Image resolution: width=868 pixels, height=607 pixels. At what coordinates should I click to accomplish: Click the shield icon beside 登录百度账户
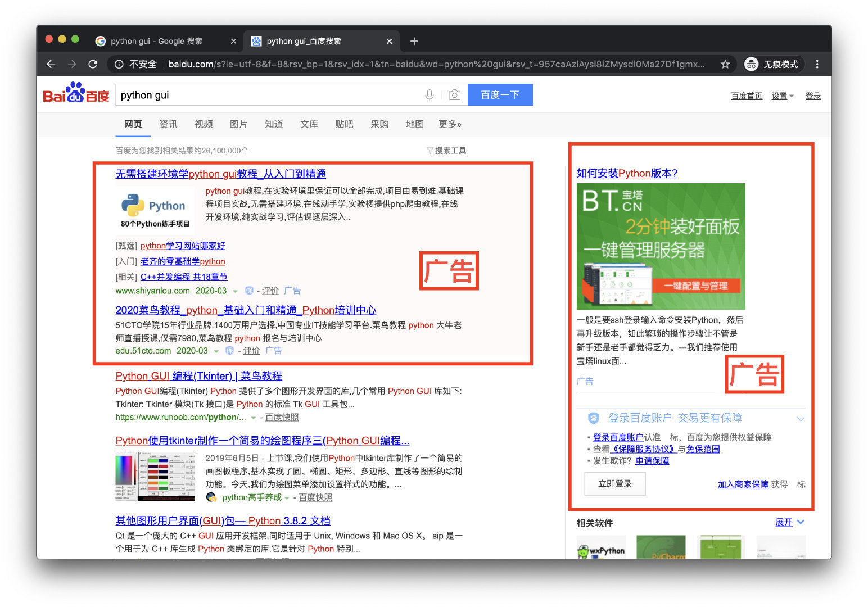[x=594, y=418]
